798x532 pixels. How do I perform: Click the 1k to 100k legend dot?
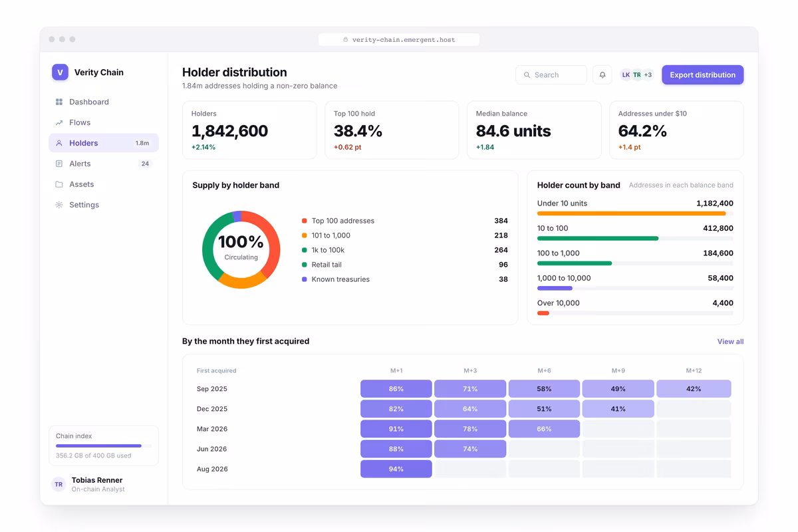click(x=305, y=250)
